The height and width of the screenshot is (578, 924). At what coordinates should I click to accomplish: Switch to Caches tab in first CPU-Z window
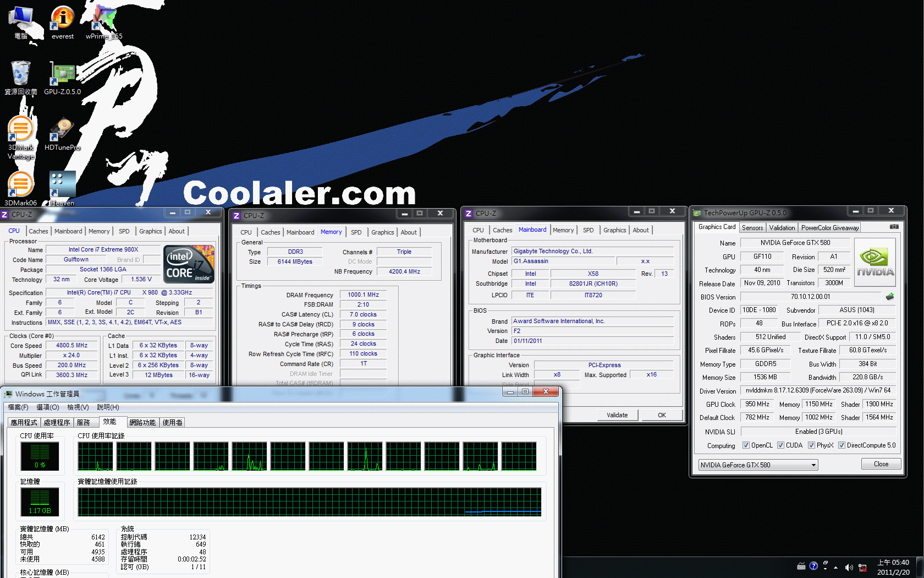(38, 231)
